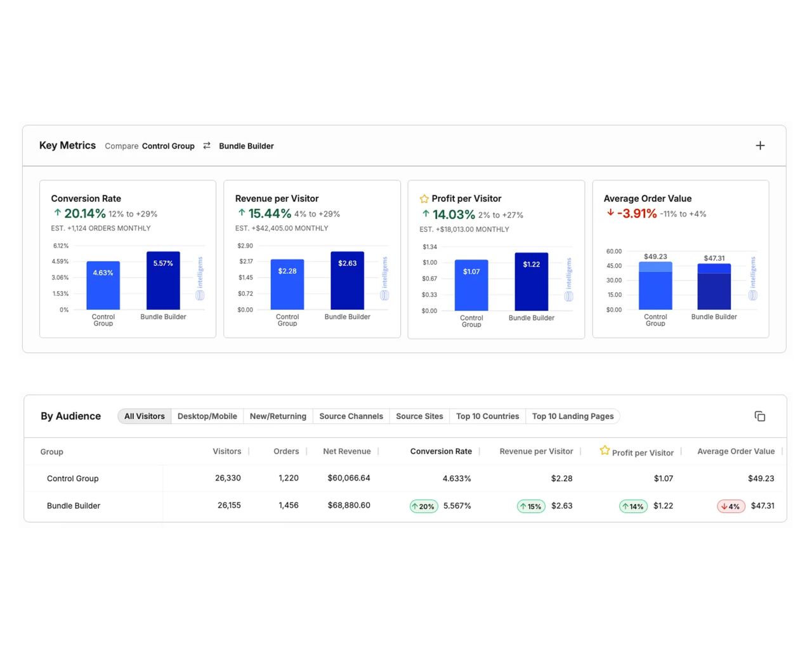Click the green 20% badge in Bundle Builder row
Screen dimensions: 812x650
424,507
